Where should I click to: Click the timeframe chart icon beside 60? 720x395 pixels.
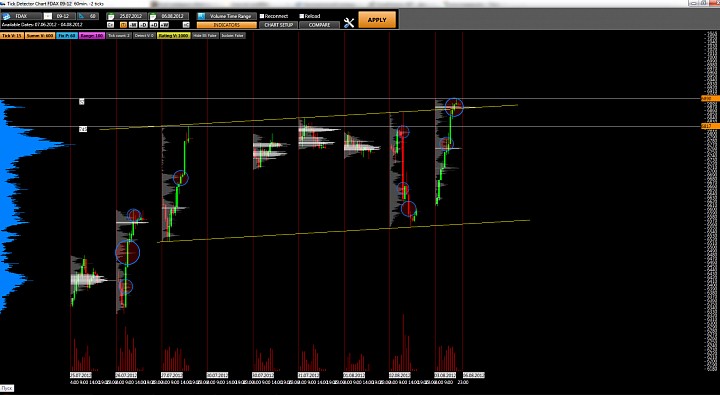81,16
